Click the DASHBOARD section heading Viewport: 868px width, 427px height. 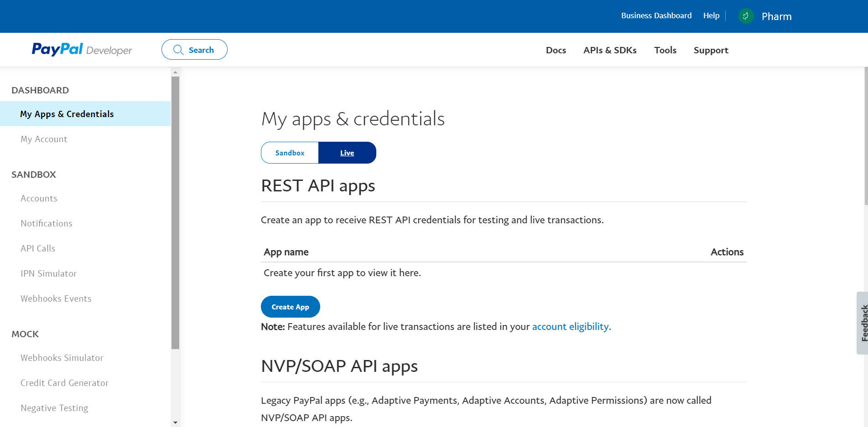point(40,90)
